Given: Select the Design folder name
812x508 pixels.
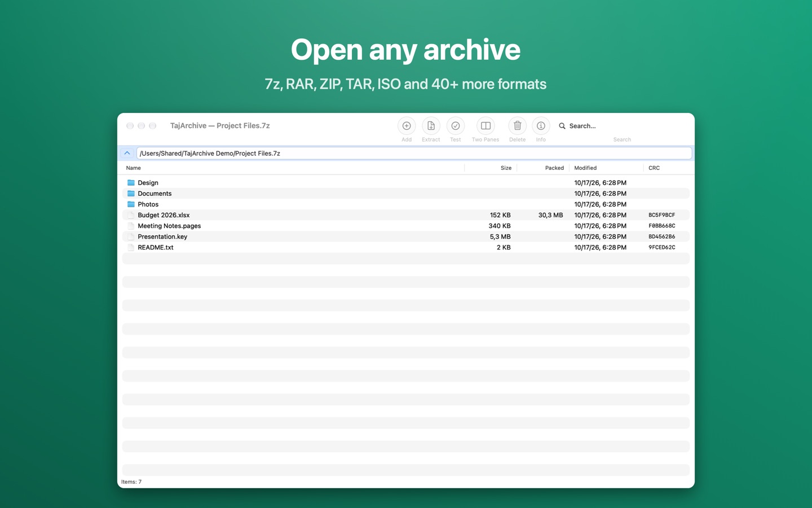Looking at the screenshot, I should [x=148, y=183].
